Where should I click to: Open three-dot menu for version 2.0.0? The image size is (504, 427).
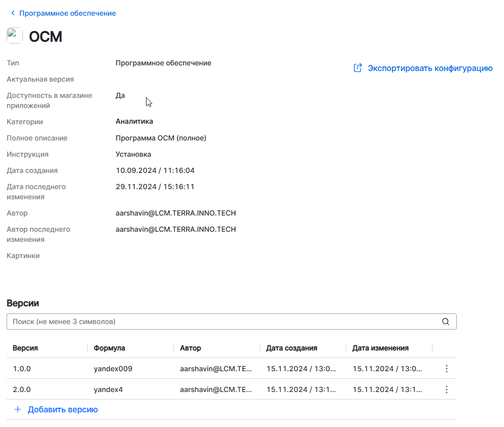(446, 389)
